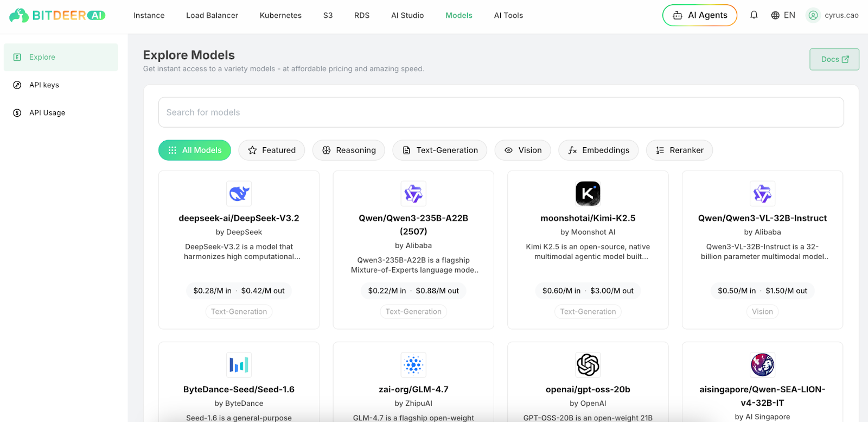Viewport: 868px width, 422px height.
Task: Click the Explore sidebar icon
Action: coord(17,57)
